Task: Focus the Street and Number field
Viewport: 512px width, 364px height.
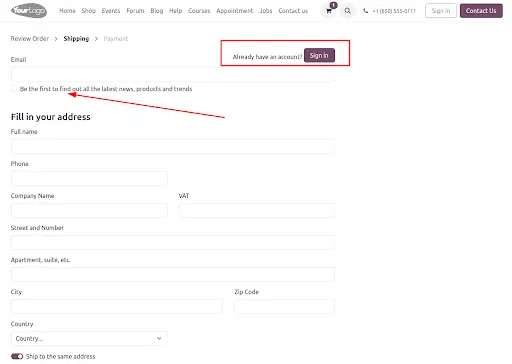Action: click(173, 242)
